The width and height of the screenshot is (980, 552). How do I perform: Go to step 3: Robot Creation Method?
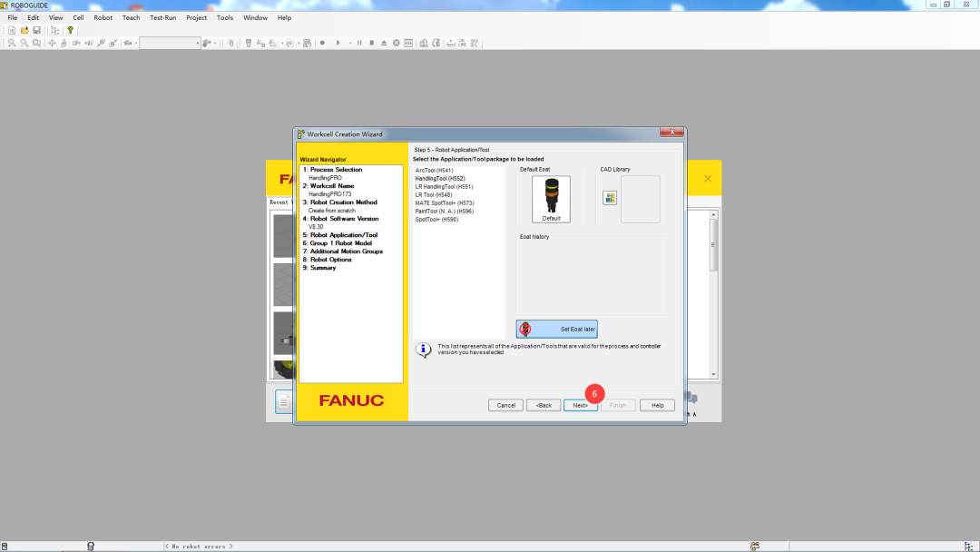pyautogui.click(x=340, y=202)
